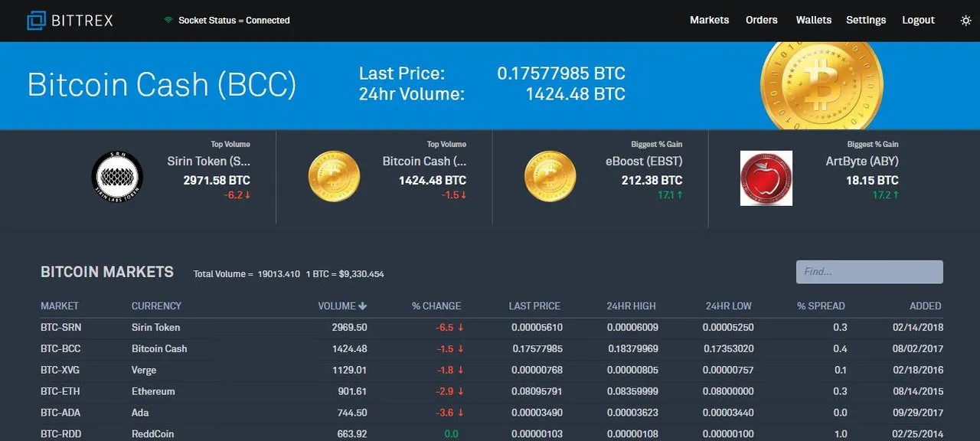Sort by the CURRENCY column header
980x441 pixels.
(156, 305)
